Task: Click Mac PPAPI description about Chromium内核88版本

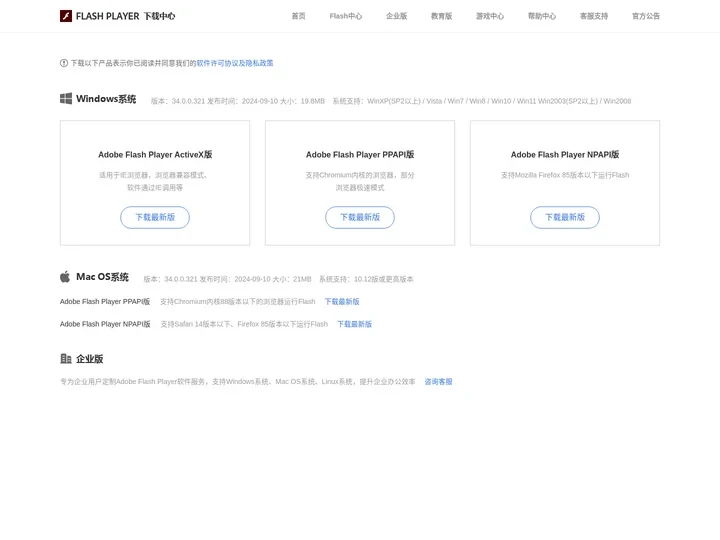Action: (238, 302)
